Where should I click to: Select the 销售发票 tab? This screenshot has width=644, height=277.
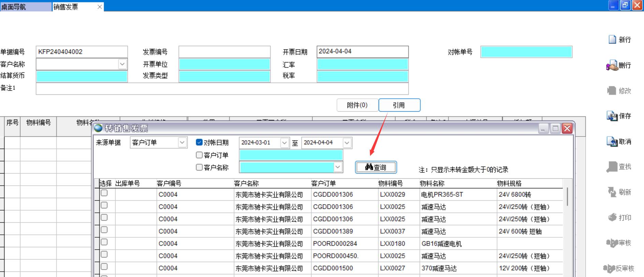(66, 7)
